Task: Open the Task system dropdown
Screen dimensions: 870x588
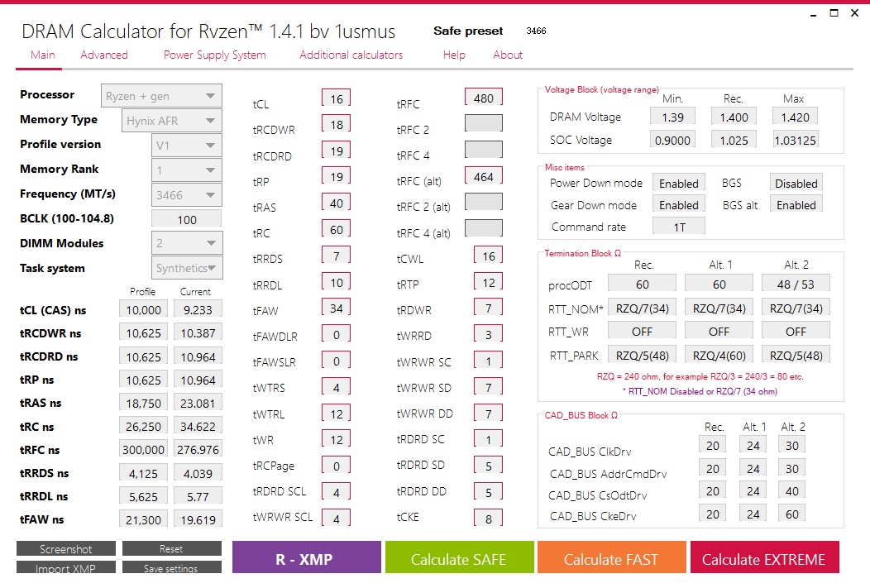Action: click(x=189, y=268)
